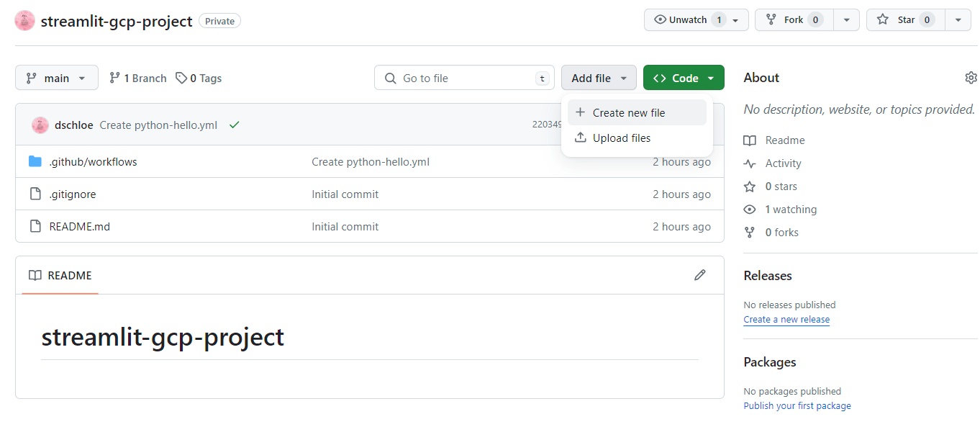Open the main branch selector

(x=56, y=77)
